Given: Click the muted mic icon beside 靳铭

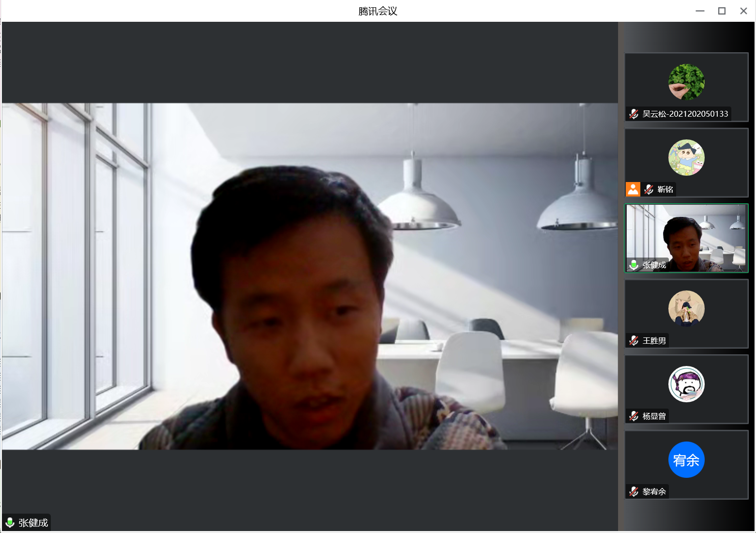Looking at the screenshot, I should click(649, 189).
